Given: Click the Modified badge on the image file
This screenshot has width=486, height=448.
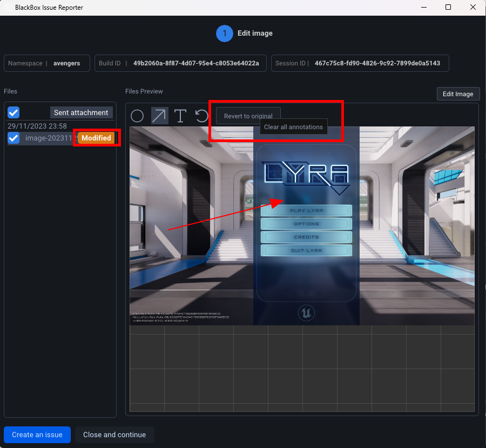Looking at the screenshot, I should 96,138.
